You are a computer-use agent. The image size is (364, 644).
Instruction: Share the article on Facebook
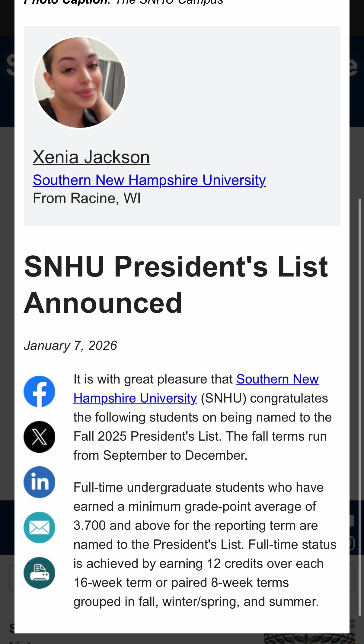(x=39, y=391)
